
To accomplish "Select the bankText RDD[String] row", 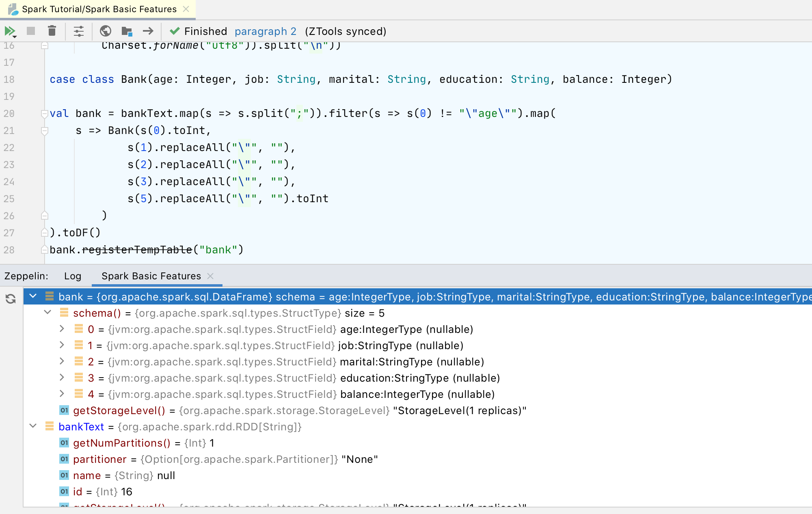I will pos(417,427).
